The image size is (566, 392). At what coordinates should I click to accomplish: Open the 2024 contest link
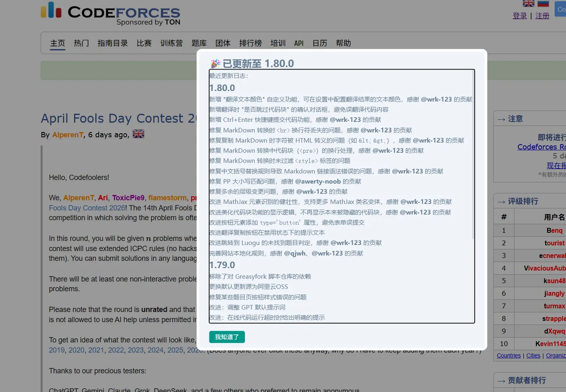tap(155, 350)
